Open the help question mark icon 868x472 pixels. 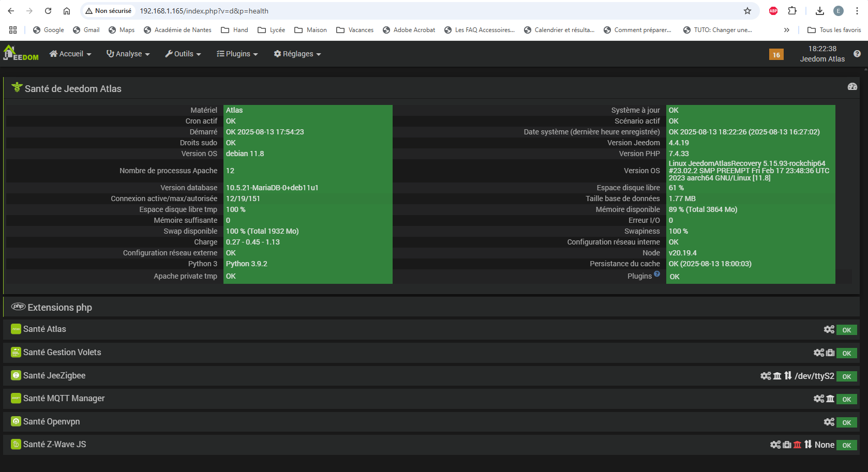pyautogui.click(x=857, y=54)
